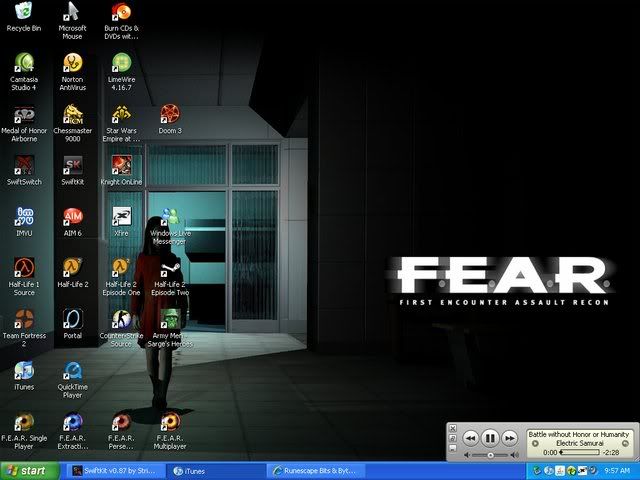Select Half-Life 2 Episode One icon
The image size is (640, 480).
coord(121,277)
